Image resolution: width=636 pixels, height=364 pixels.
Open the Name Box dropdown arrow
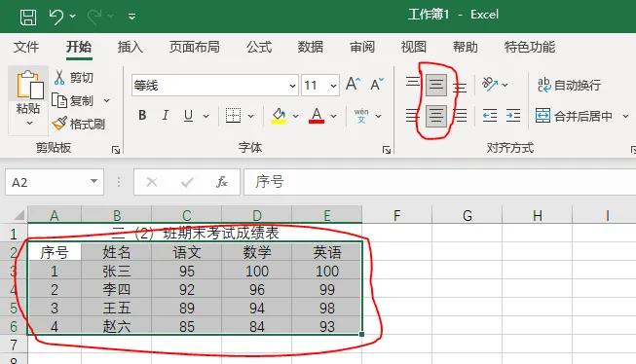pyautogui.click(x=94, y=182)
